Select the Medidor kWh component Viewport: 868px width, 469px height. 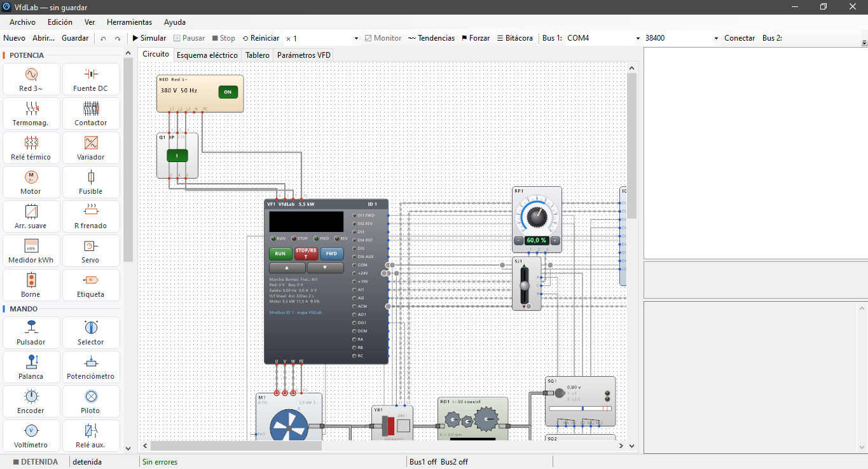pos(31,250)
